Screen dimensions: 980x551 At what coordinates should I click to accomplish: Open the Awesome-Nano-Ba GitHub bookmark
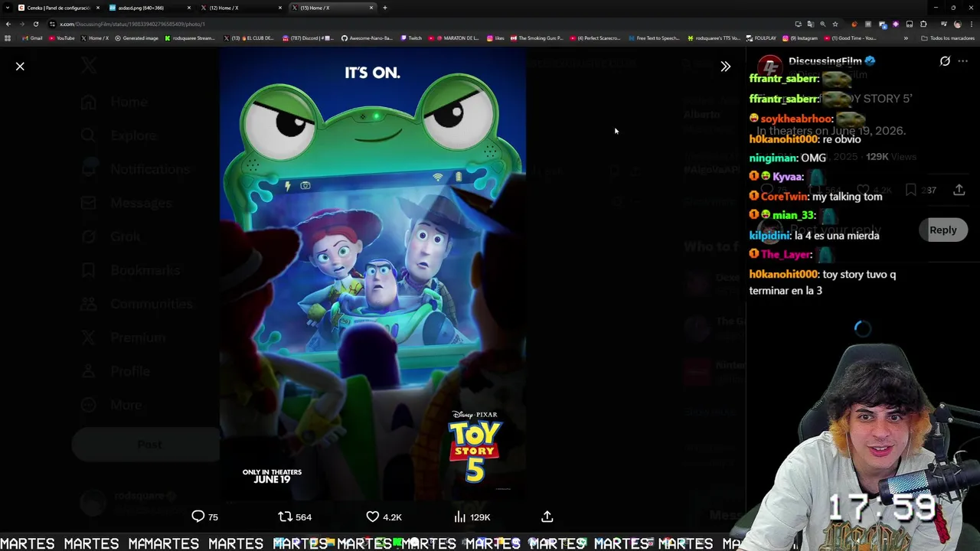coord(367,37)
